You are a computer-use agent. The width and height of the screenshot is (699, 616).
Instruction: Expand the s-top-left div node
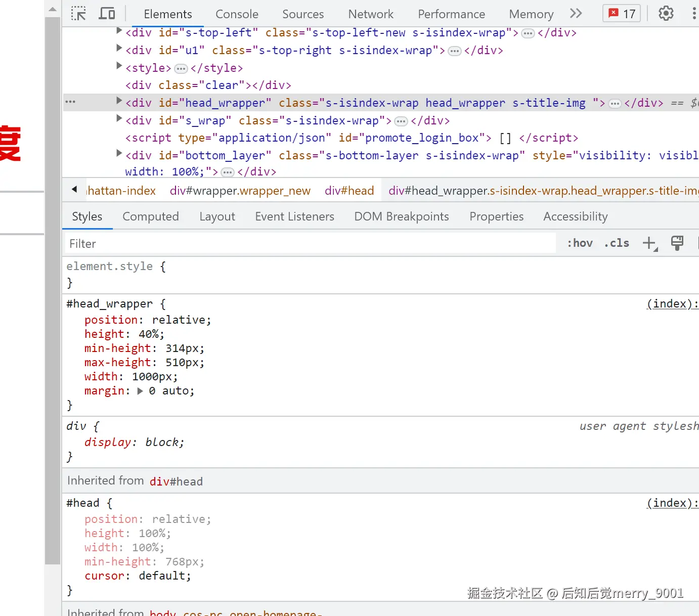119,31
